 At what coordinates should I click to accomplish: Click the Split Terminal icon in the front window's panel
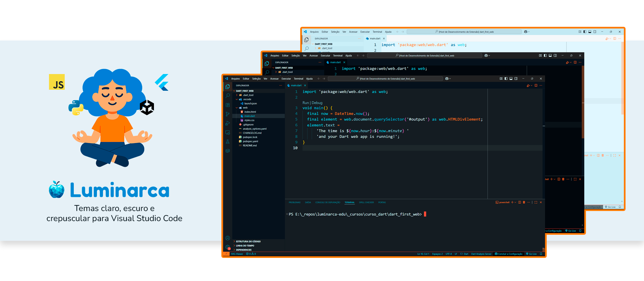click(x=520, y=202)
